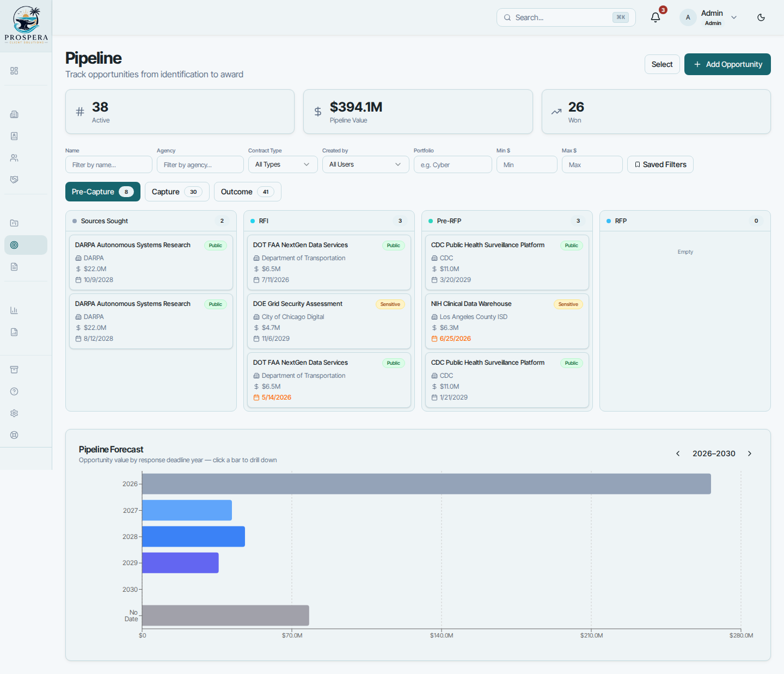Open the settings gear sidebar icon
This screenshot has height=674, width=784.
(x=14, y=413)
